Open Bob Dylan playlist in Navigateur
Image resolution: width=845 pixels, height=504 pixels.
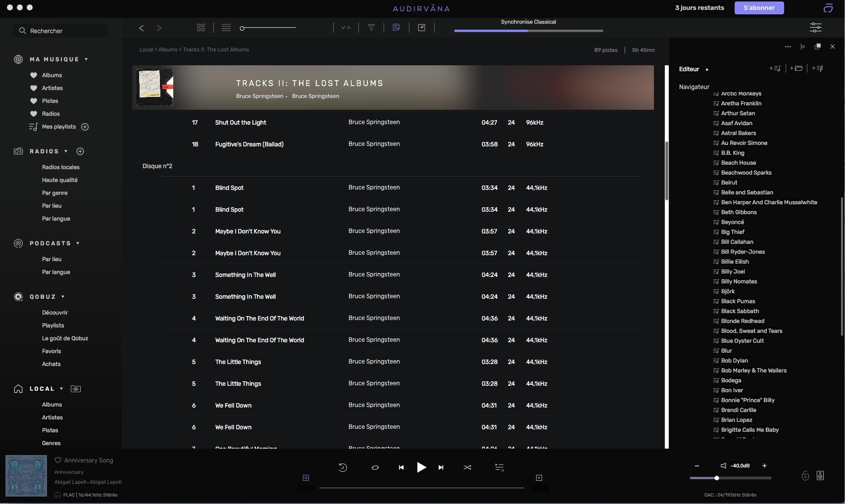click(x=735, y=361)
